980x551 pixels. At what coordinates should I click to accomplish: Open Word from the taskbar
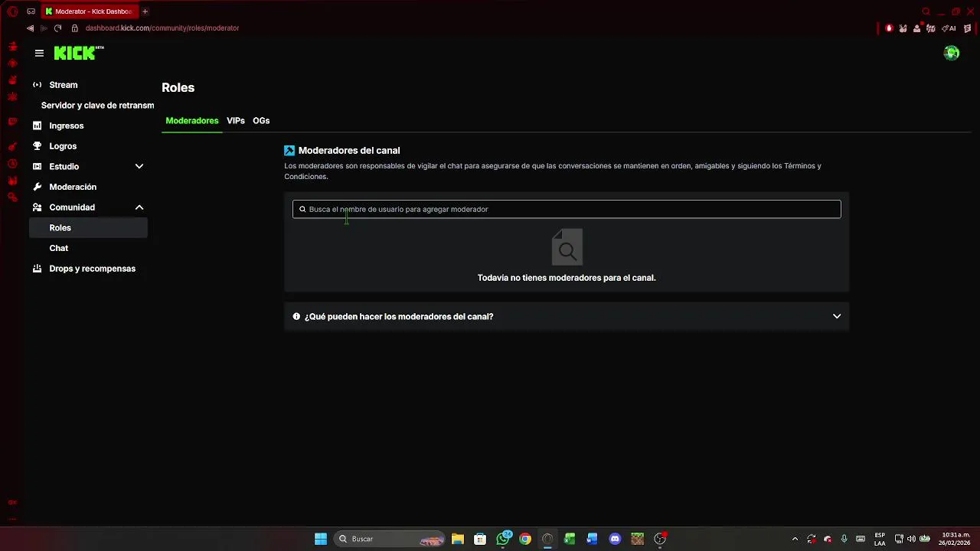tap(592, 539)
